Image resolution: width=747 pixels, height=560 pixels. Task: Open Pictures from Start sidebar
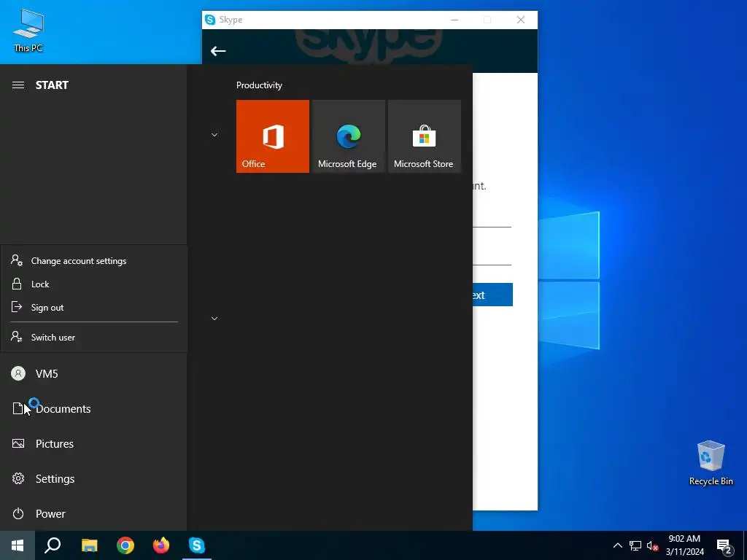coord(94,444)
